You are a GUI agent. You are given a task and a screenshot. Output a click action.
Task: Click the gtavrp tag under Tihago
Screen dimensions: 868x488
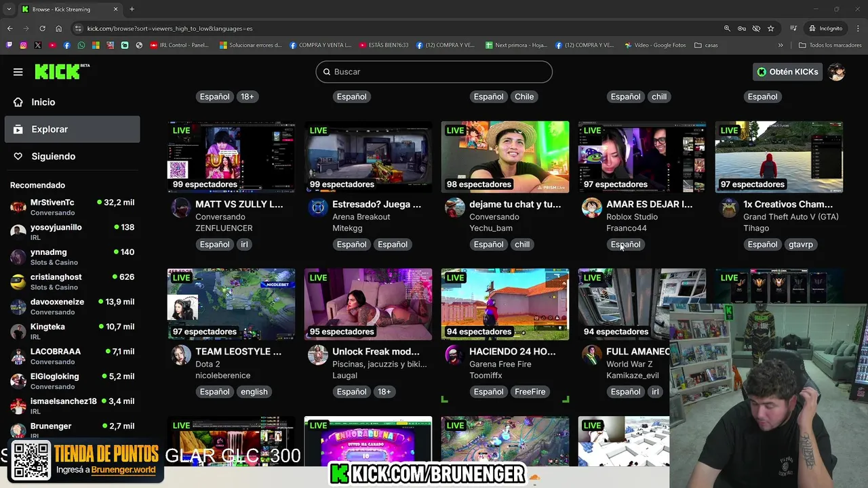point(801,245)
